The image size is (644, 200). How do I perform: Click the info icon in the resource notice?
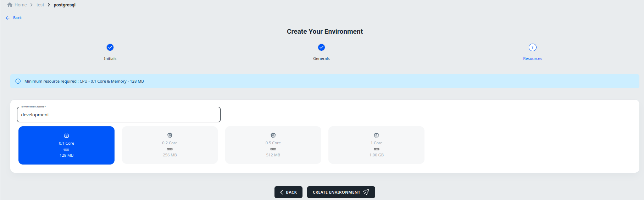pos(18,81)
